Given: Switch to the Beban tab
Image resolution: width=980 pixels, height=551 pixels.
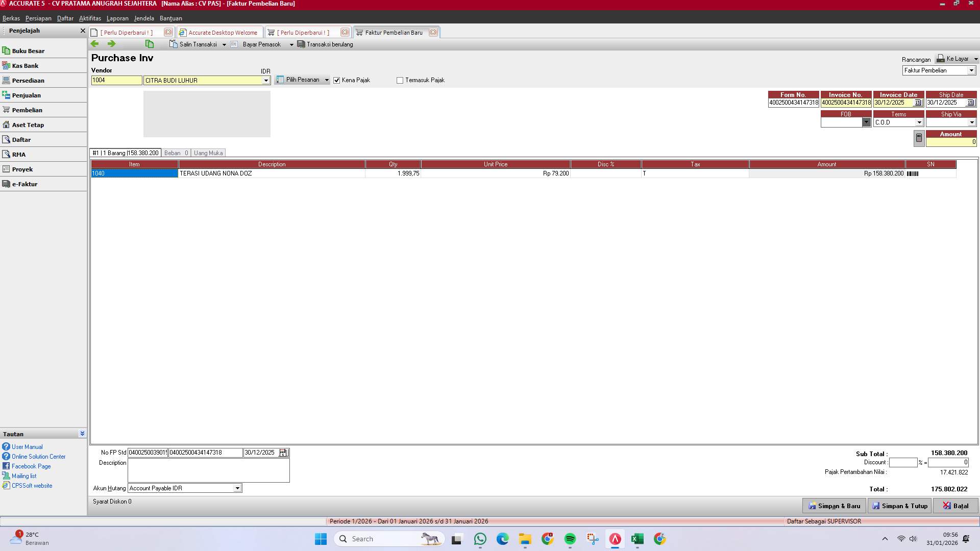Looking at the screenshot, I should (x=176, y=153).
